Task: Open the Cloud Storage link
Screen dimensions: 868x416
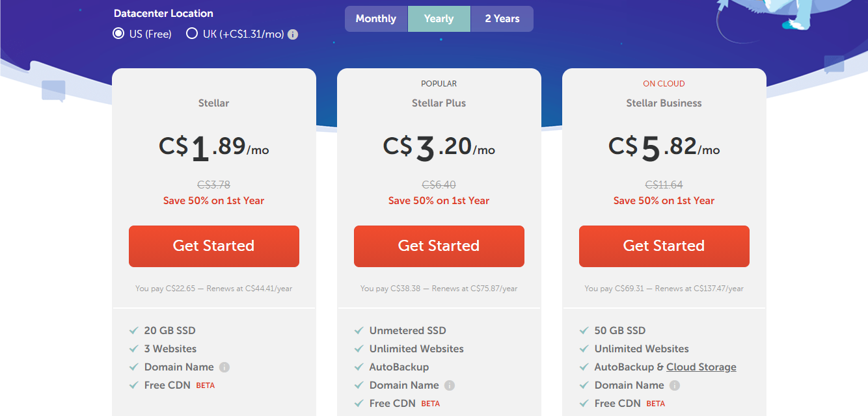Action: click(701, 367)
